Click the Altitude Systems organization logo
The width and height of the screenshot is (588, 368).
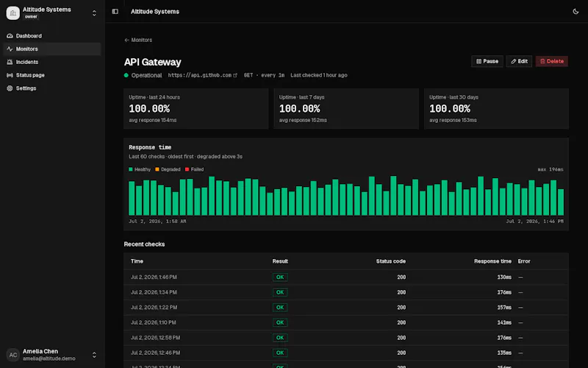click(12, 13)
